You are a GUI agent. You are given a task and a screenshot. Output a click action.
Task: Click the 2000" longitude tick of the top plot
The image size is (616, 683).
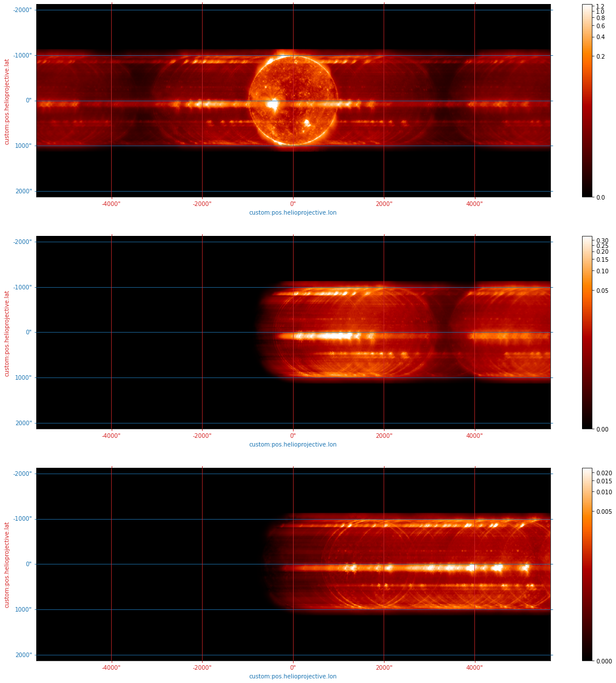[x=383, y=204]
